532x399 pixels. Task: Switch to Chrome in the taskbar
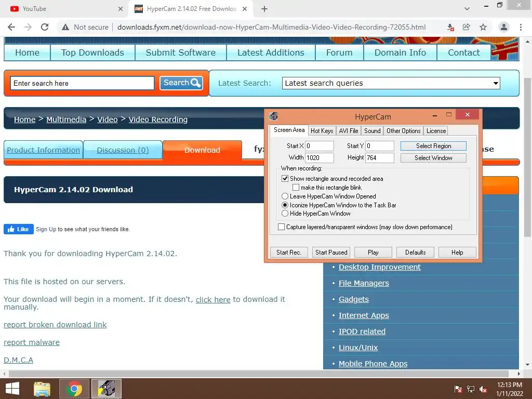(x=74, y=389)
